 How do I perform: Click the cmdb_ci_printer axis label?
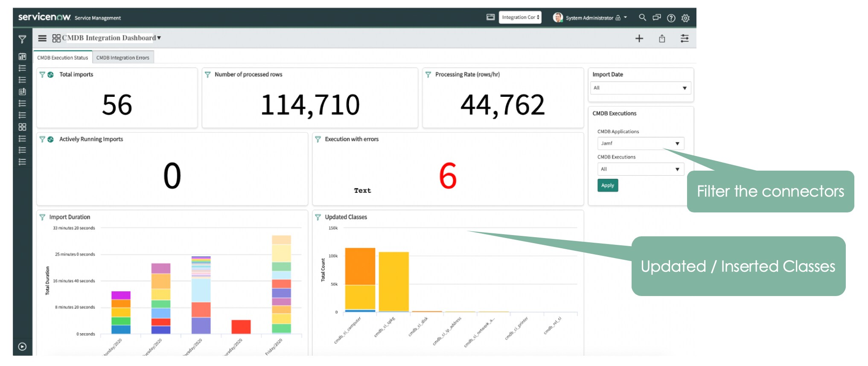tap(516, 328)
